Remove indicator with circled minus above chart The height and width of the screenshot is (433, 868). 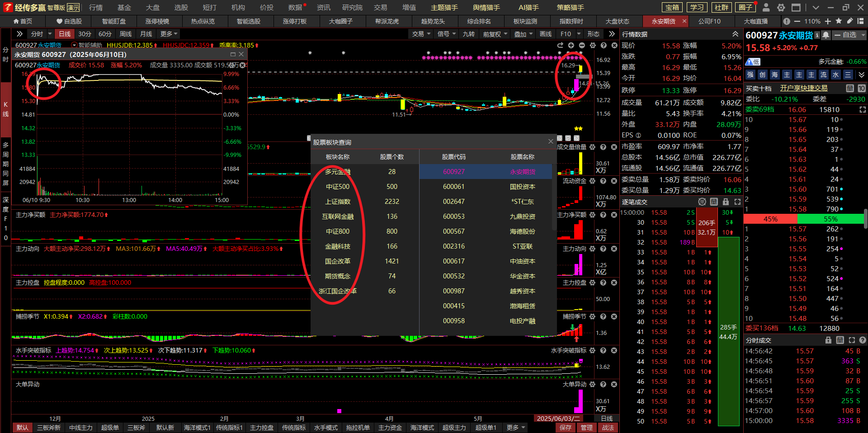pos(582,45)
